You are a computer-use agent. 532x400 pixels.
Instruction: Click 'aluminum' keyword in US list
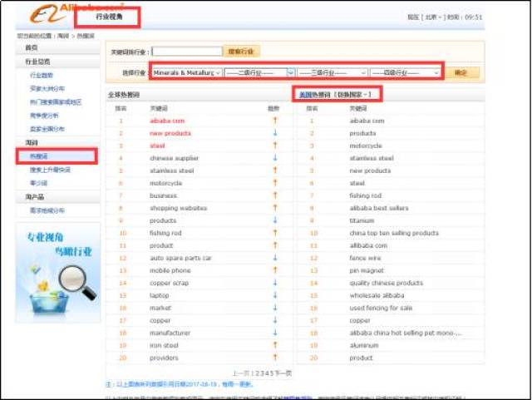pyautogui.click(x=364, y=345)
